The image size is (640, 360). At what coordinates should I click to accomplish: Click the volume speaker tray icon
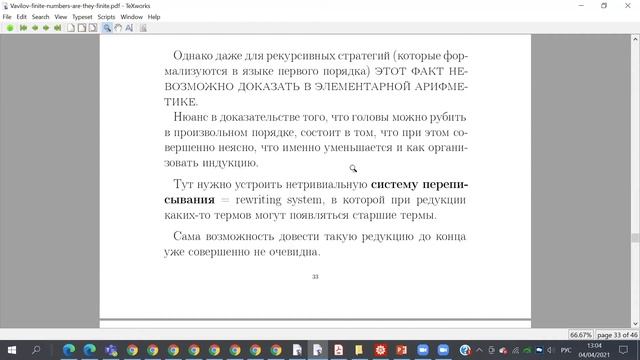pyautogui.click(x=550, y=350)
